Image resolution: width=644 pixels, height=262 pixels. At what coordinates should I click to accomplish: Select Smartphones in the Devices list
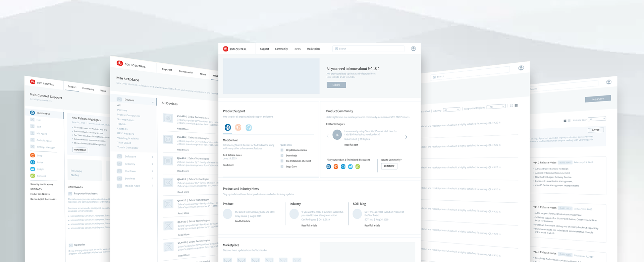(126, 120)
